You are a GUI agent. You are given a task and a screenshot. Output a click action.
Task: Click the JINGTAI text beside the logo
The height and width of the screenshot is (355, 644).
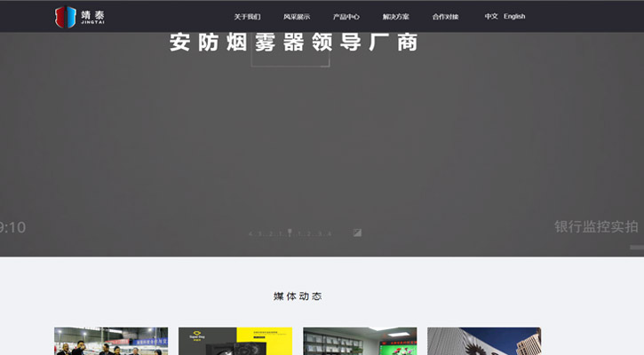point(92,22)
